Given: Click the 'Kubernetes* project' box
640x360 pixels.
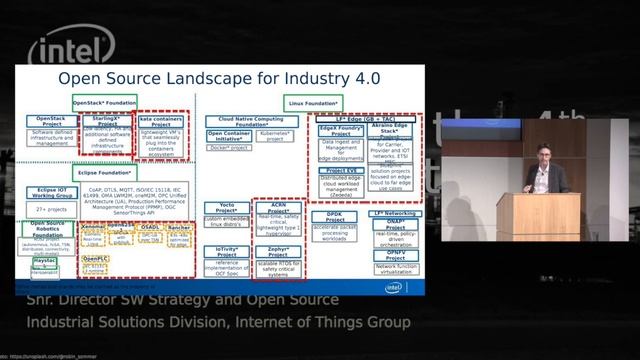Looking at the screenshot, I should [275, 136].
